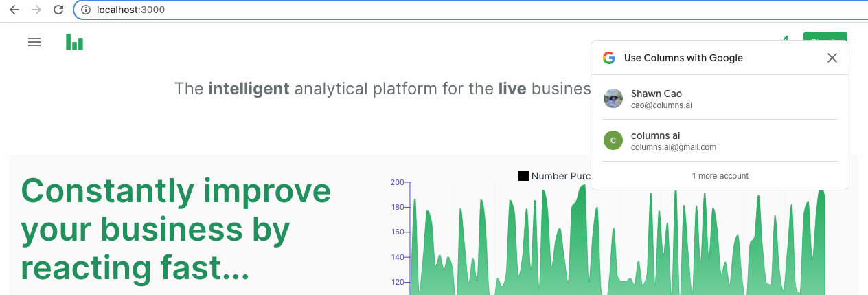Reload the page with the refresh icon

coord(58,10)
